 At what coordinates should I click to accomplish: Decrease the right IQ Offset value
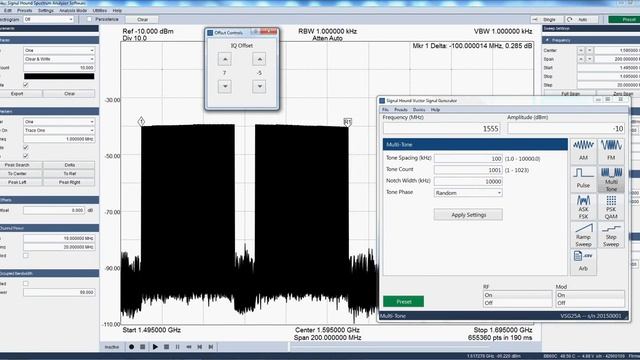coord(259,87)
